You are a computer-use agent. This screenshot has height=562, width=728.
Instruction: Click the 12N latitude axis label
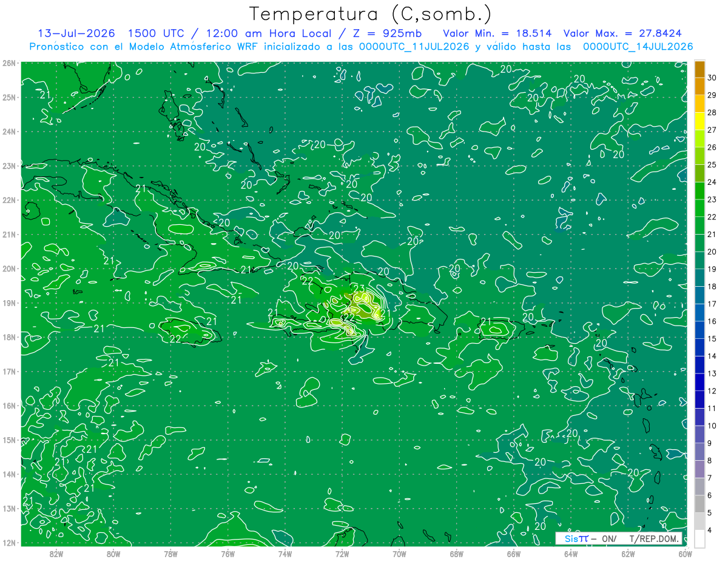(8, 543)
